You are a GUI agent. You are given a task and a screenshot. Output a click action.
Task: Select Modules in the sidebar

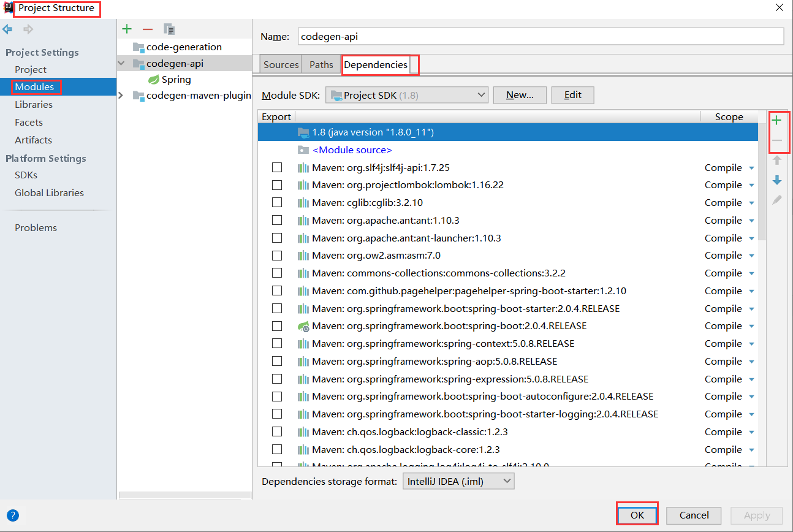[x=34, y=86]
